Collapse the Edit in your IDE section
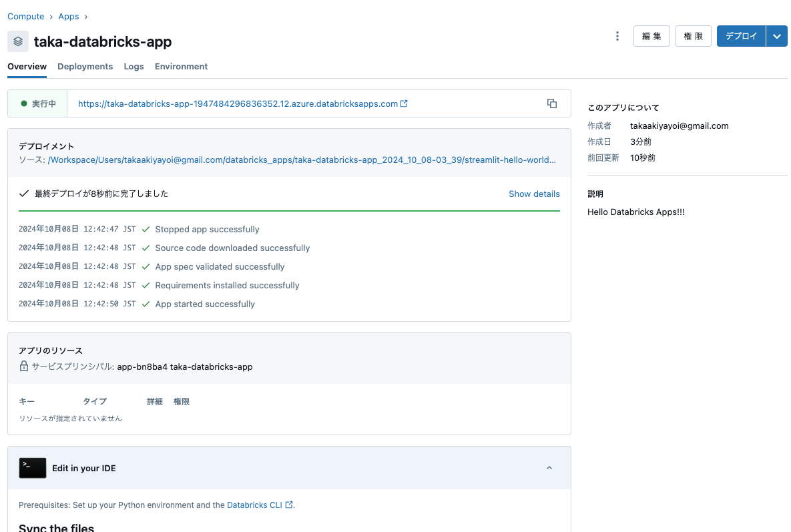This screenshot has width=791, height=532. pyautogui.click(x=549, y=468)
